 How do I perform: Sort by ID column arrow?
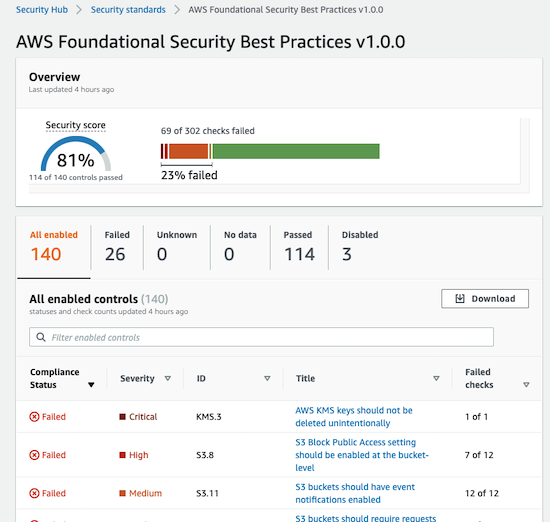pos(267,378)
